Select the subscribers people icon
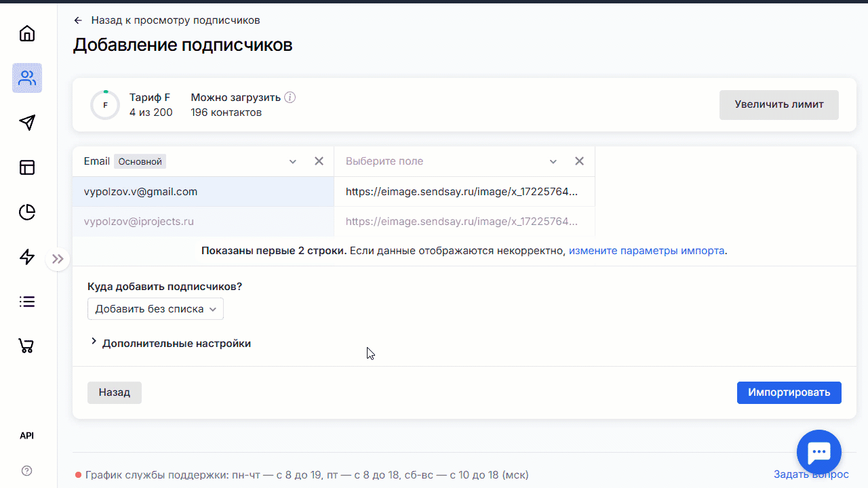The image size is (868, 488). [x=27, y=78]
